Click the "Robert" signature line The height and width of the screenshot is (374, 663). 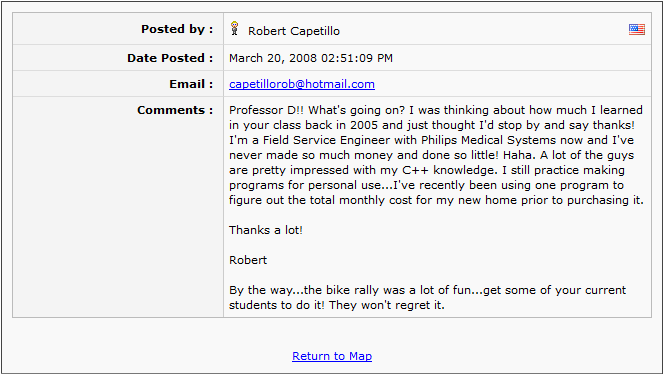coord(248,260)
